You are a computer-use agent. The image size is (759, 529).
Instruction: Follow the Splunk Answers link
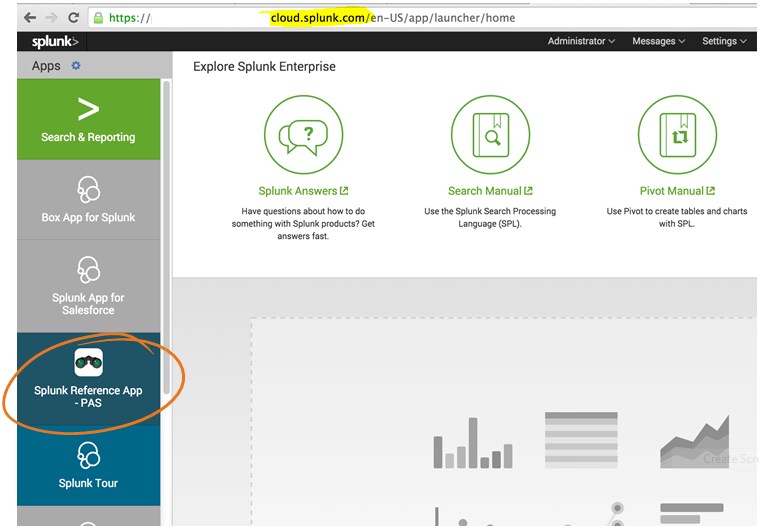pyautogui.click(x=303, y=191)
